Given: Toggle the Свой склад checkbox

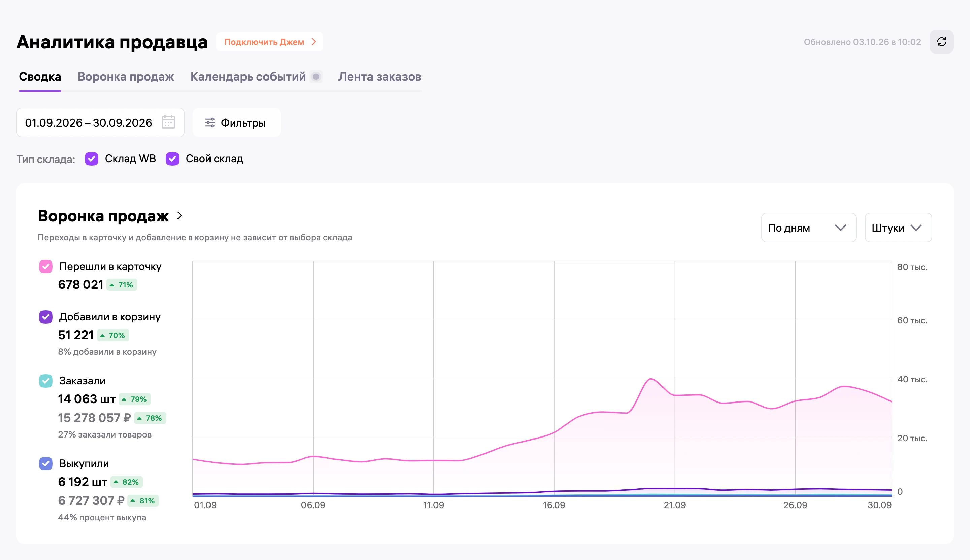Looking at the screenshot, I should [x=172, y=159].
